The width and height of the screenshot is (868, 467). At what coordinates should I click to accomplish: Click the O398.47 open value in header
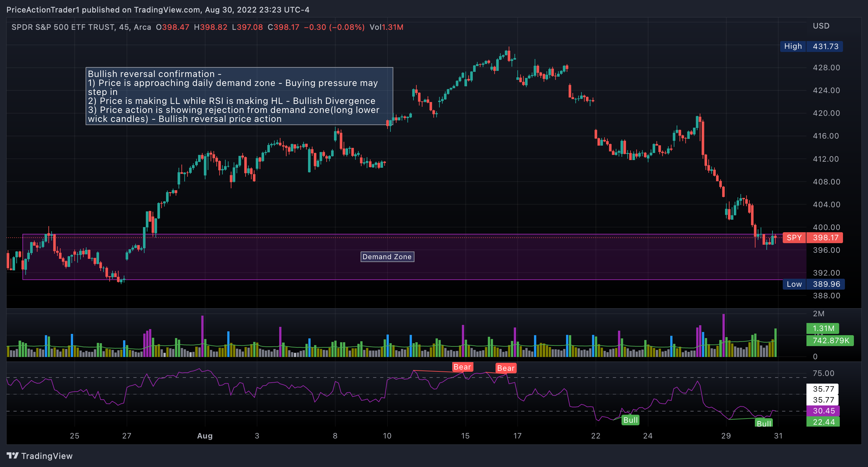tap(172, 27)
